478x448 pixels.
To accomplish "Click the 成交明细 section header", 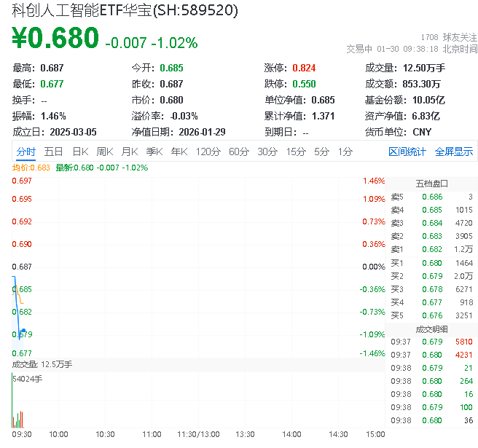I will pos(431,329).
